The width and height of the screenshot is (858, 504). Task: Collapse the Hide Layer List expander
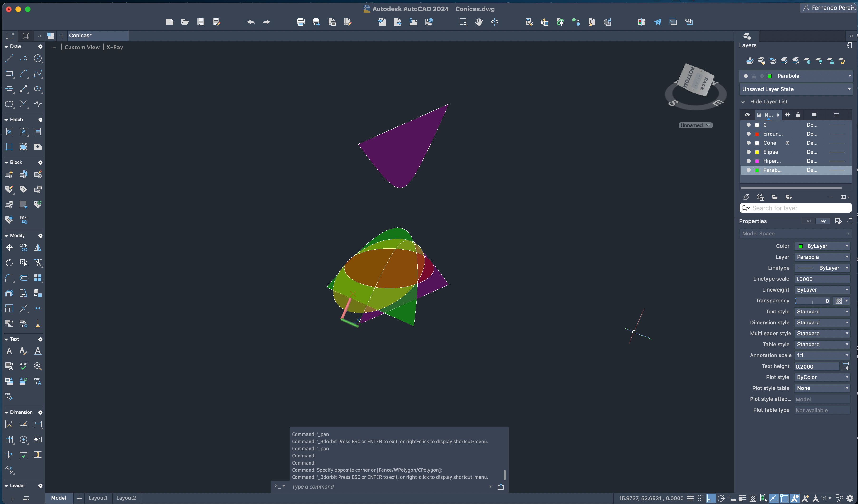tap(743, 102)
